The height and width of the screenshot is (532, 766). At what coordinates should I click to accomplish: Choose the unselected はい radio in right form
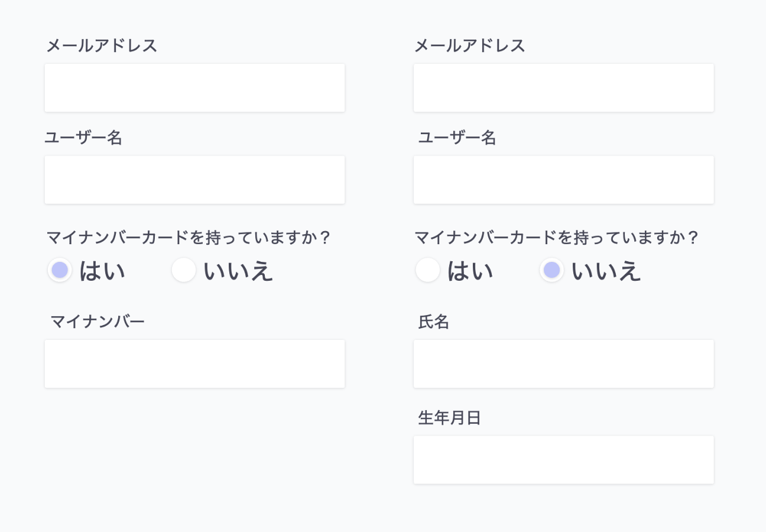428,271
